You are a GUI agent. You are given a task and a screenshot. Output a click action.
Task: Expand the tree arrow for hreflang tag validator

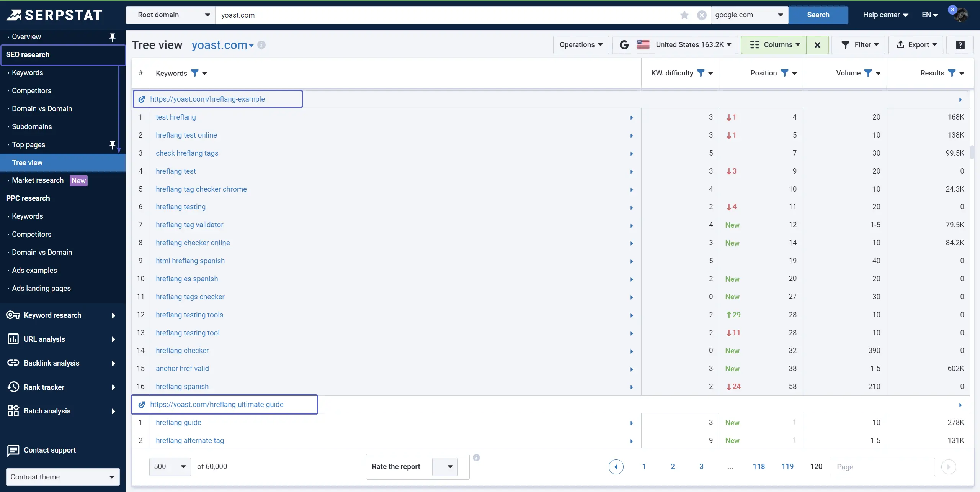(x=632, y=225)
